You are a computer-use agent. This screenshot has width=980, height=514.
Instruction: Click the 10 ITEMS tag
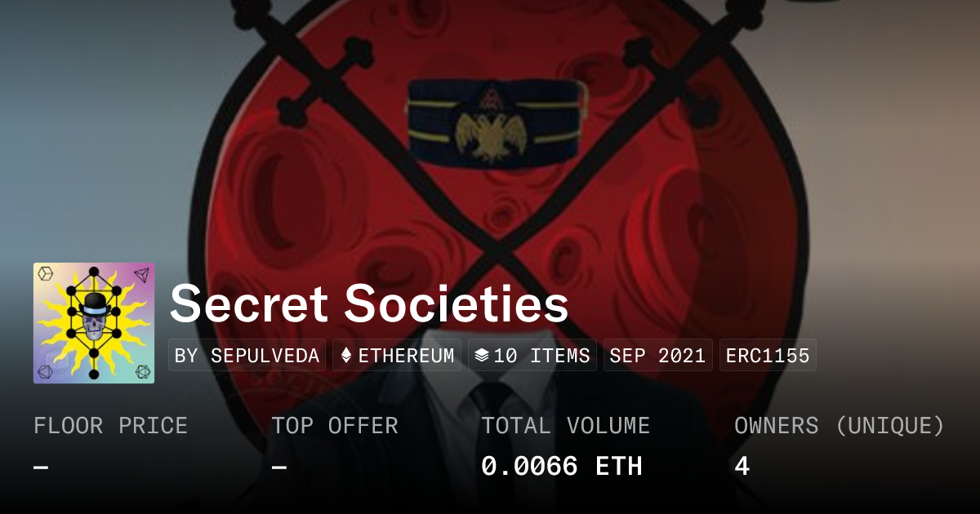(532, 356)
